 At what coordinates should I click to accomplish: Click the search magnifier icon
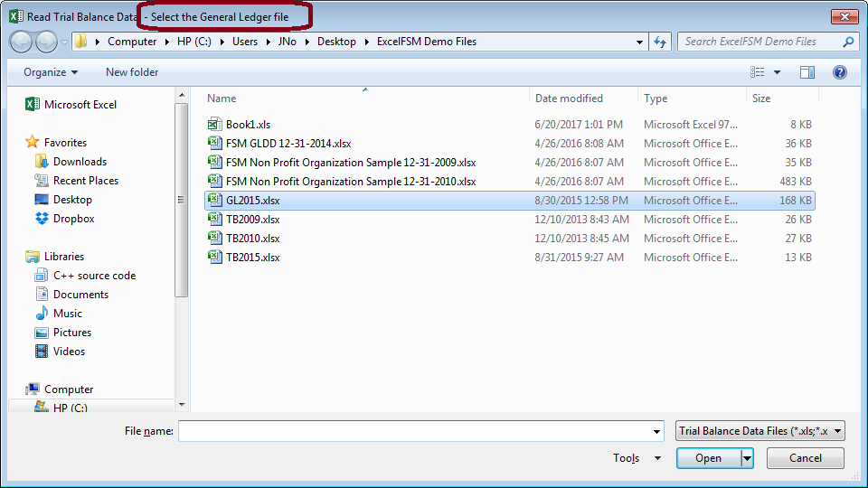847,42
